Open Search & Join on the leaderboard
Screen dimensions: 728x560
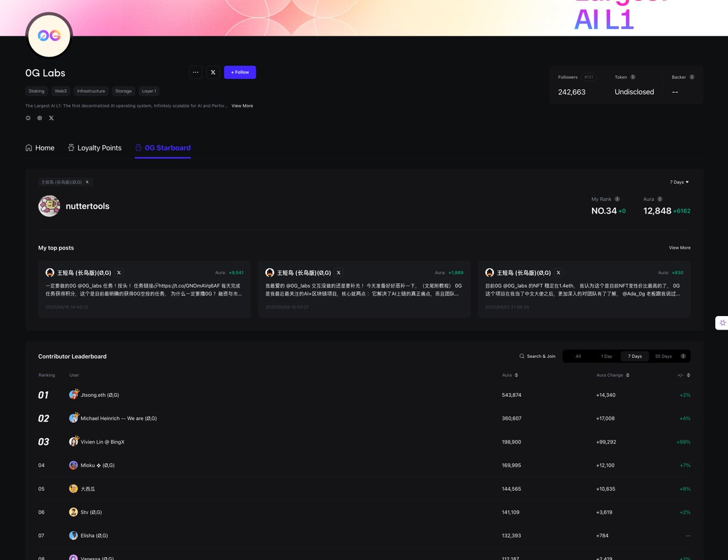[x=538, y=356]
